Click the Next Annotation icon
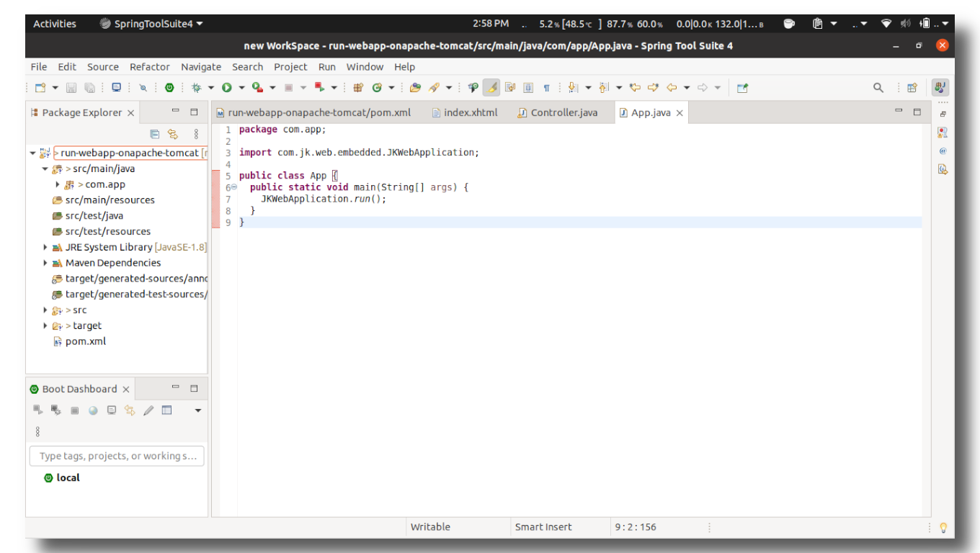 click(574, 88)
